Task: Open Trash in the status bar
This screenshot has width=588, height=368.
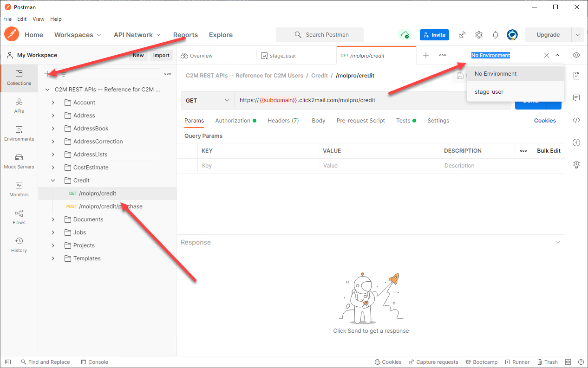Action: pyautogui.click(x=548, y=362)
